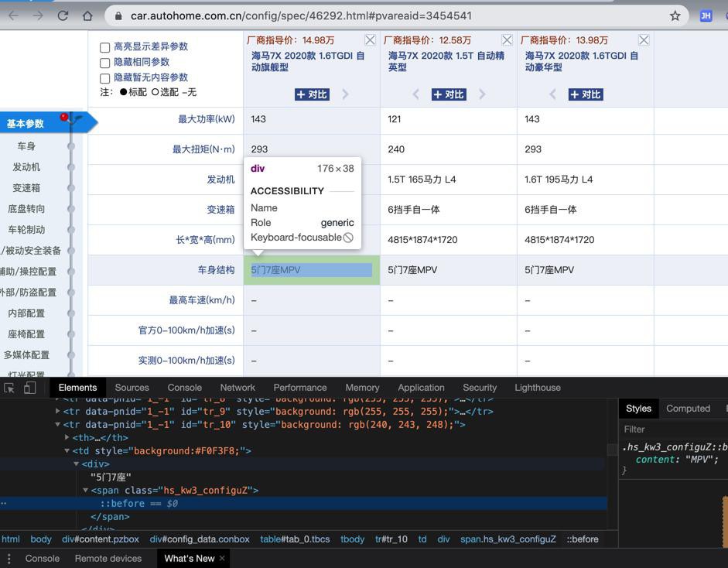This screenshot has width=728, height=568.
Task: Navigate back with browser back arrow
Action: click(x=14, y=15)
